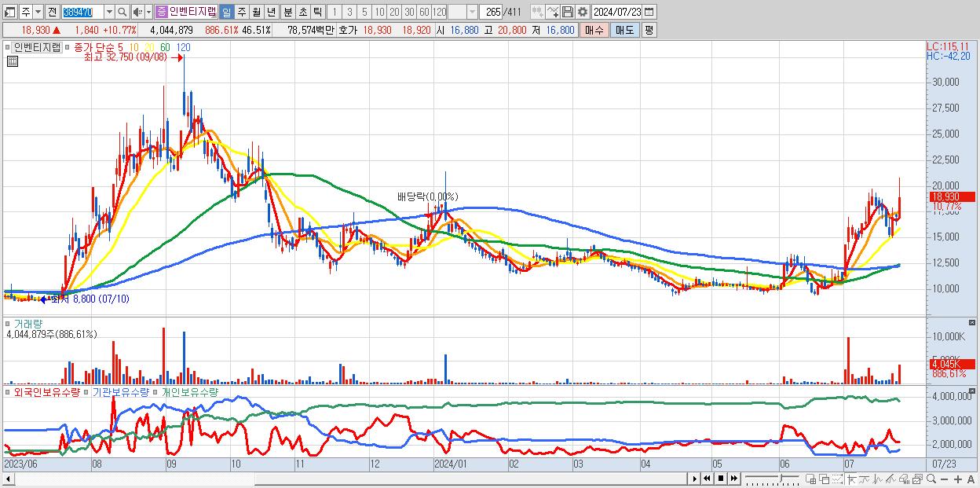The height and width of the screenshot is (488, 980).
Task: Click the play button in chart replay
Action: tap(695, 479)
